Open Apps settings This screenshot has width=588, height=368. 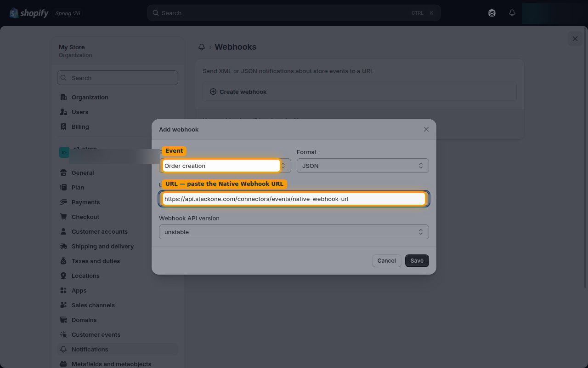click(118, 290)
